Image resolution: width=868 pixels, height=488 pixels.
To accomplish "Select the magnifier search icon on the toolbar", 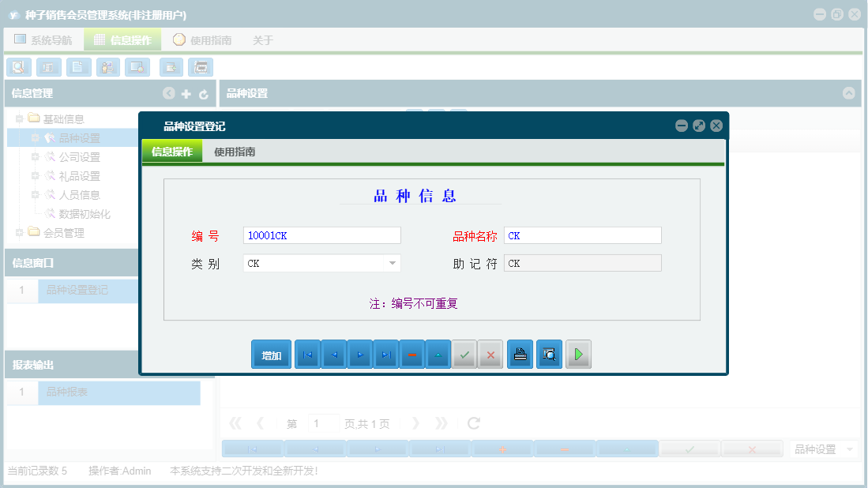I will point(18,67).
